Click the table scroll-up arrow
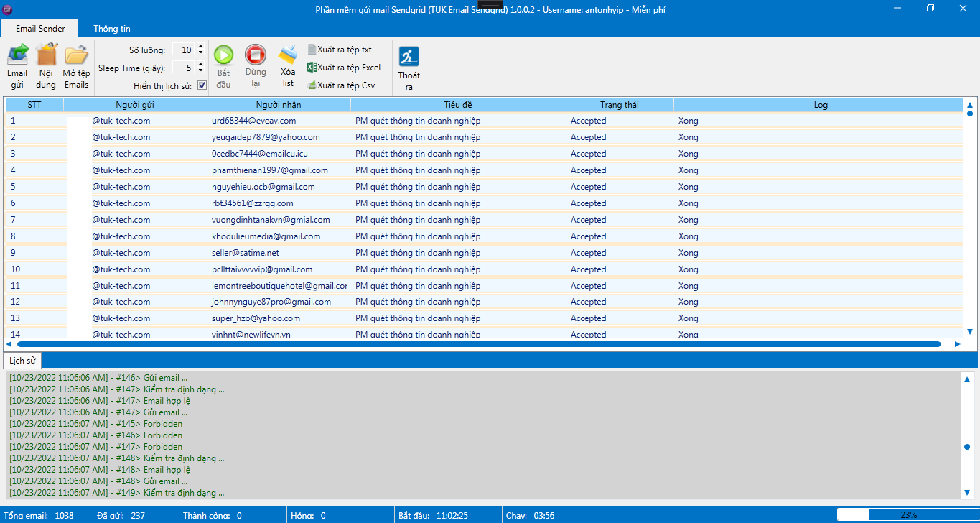 point(970,104)
